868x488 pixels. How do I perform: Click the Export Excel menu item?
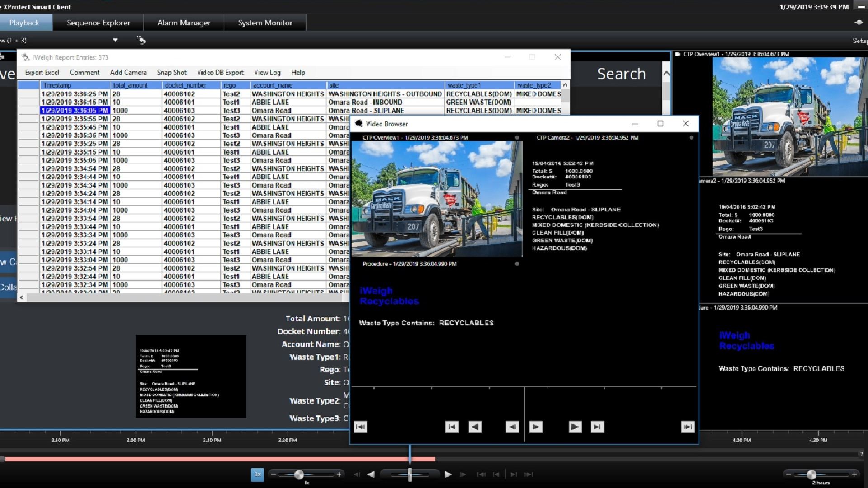(42, 72)
